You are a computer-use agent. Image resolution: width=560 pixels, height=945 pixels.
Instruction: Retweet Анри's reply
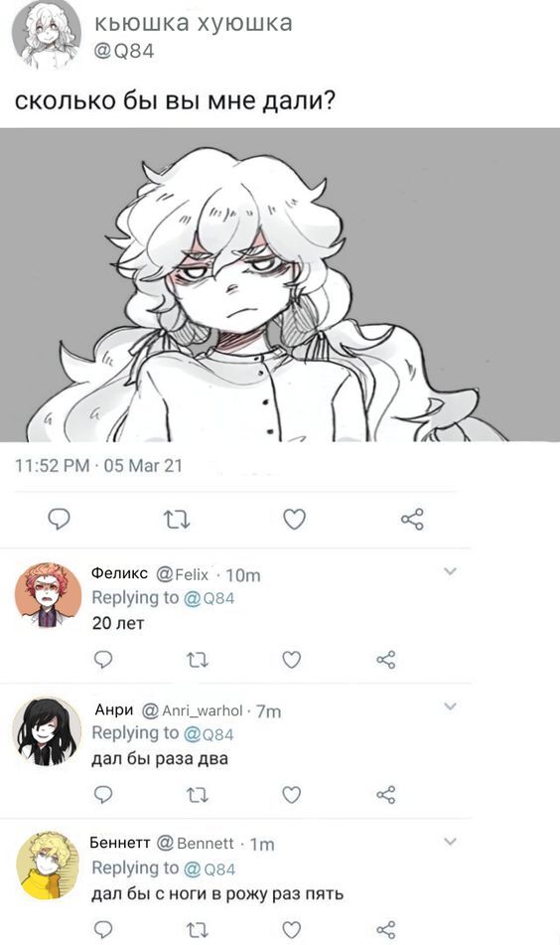tap(198, 796)
